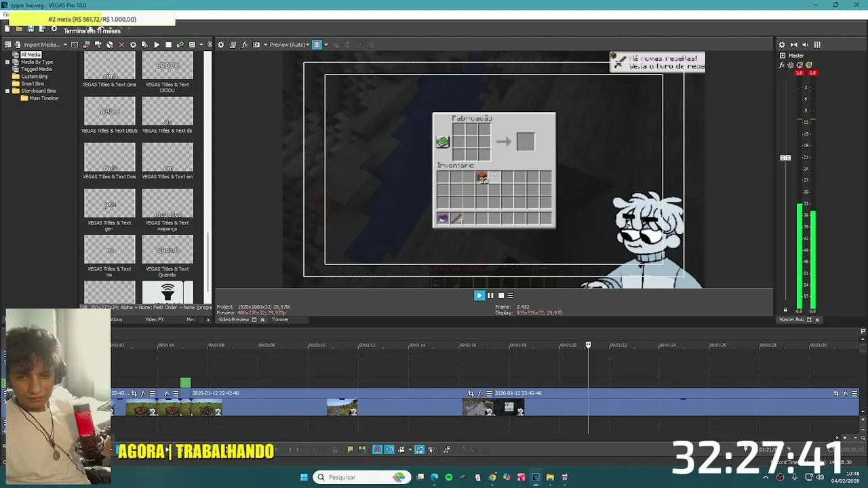
Task: Open the Preview (Auto) quality dropdown
Action: (290, 45)
